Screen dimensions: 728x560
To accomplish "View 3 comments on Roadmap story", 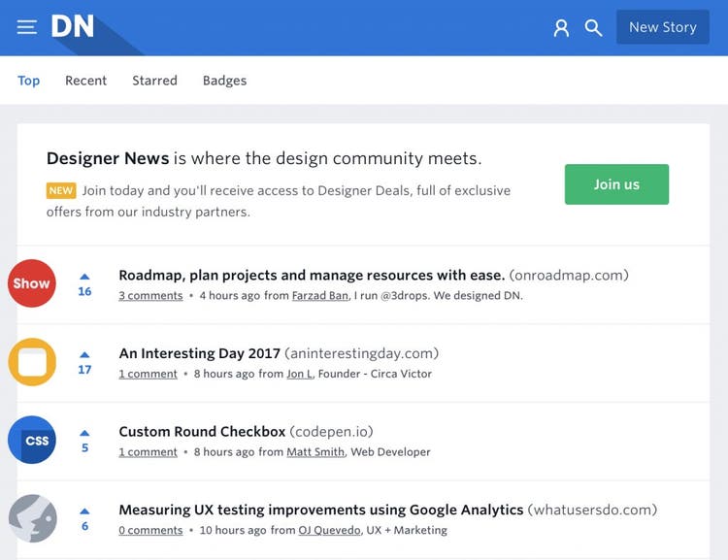I will click(x=150, y=296).
